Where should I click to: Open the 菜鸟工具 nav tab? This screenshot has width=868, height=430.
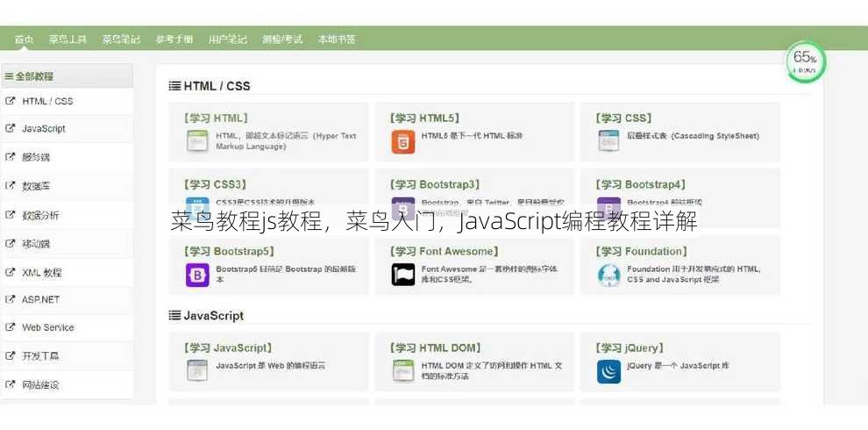(68, 39)
